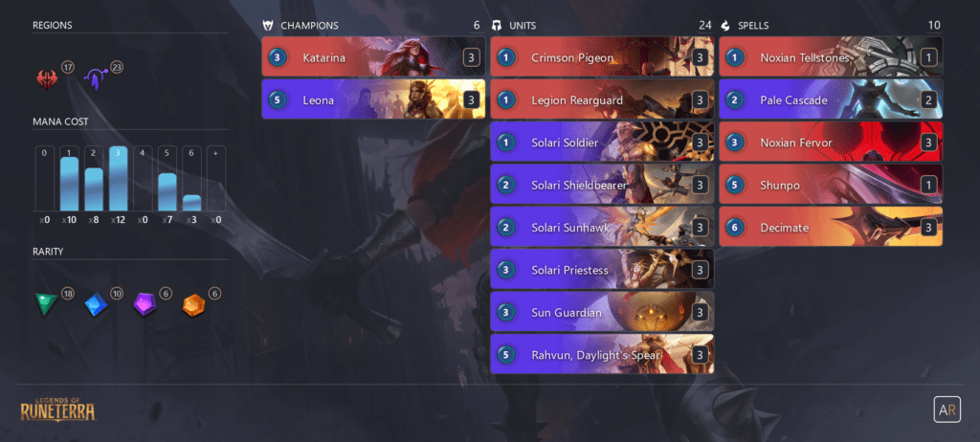The image size is (980, 442).
Task: Select the purple epic rarity gem
Action: click(x=145, y=304)
